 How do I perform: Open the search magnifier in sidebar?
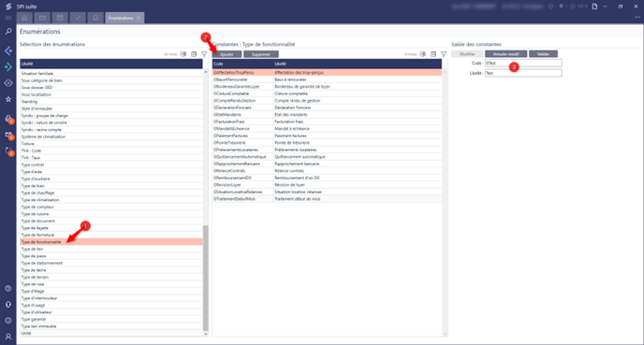point(8,31)
